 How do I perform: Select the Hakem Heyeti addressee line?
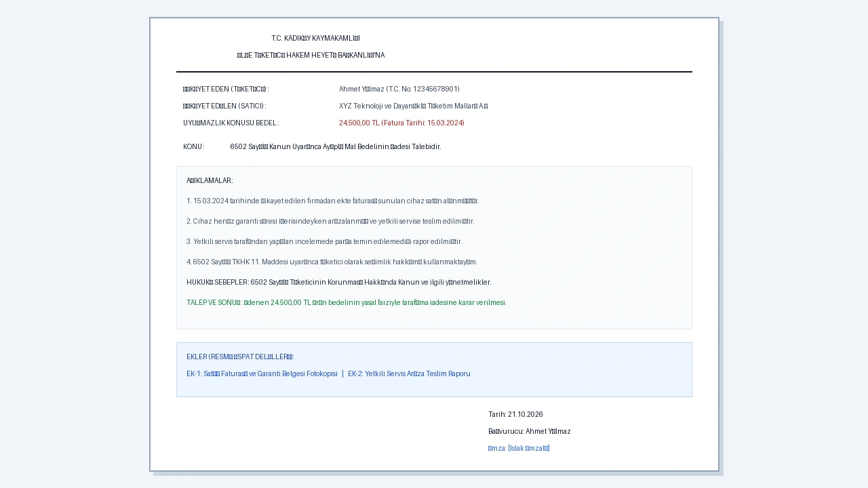coord(311,56)
